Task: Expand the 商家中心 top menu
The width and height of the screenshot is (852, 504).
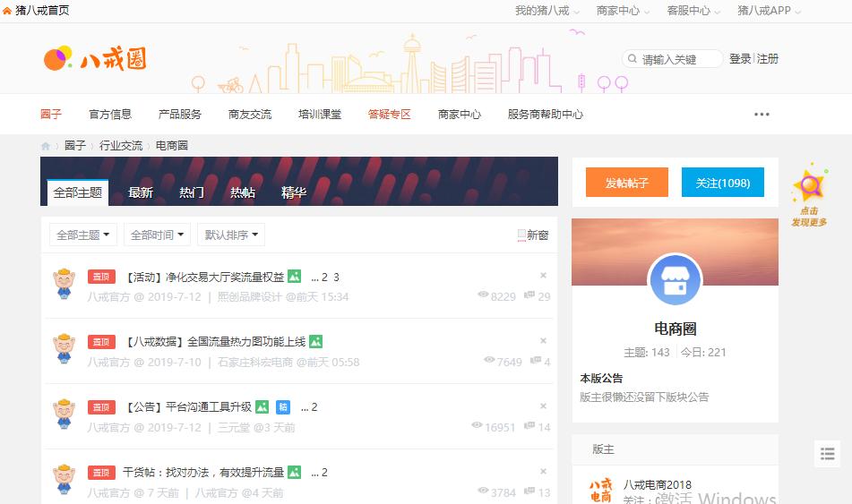Action: [622, 11]
